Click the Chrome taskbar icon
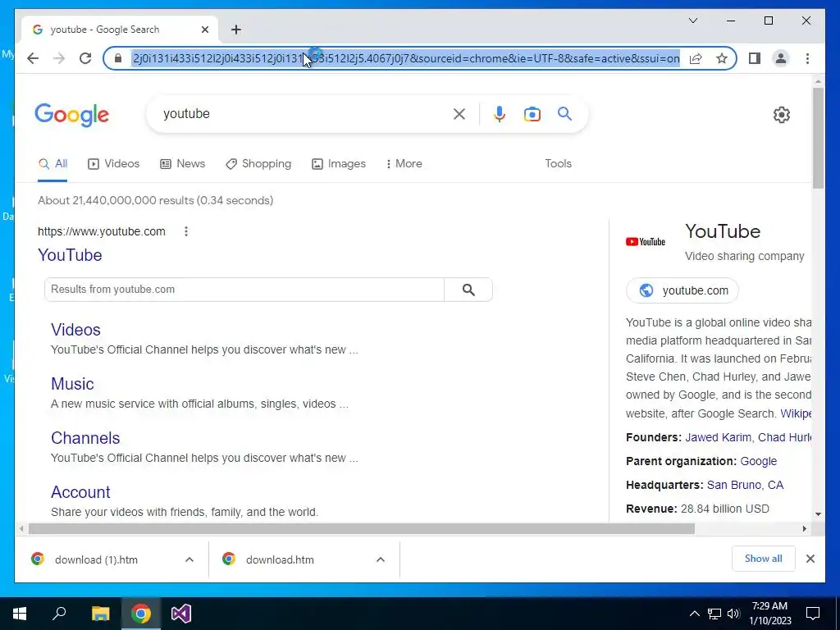 (141, 614)
